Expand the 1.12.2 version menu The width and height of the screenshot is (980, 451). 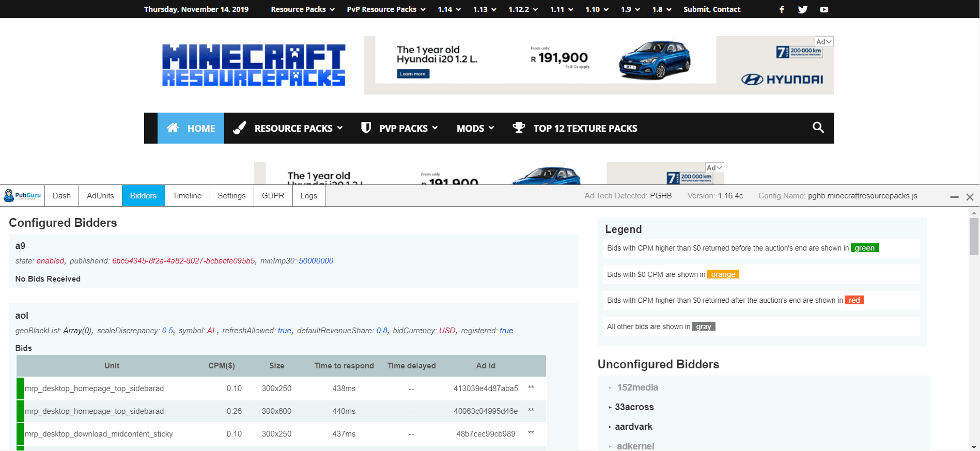(523, 9)
